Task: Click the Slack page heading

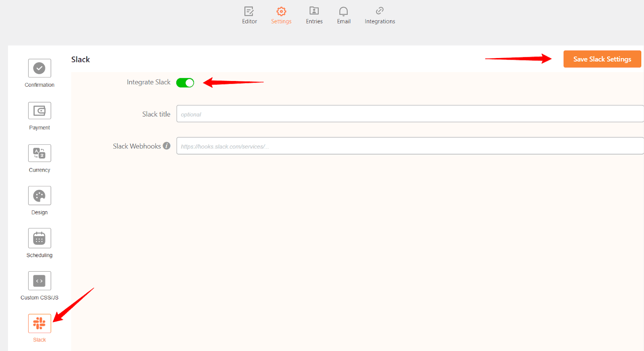Action: [80, 59]
